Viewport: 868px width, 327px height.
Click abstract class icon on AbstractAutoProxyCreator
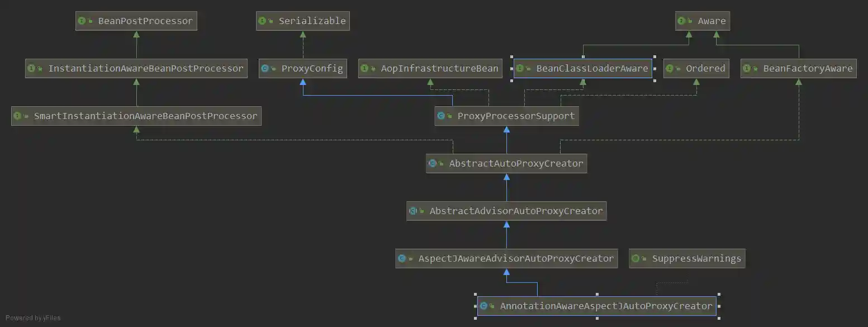point(433,164)
